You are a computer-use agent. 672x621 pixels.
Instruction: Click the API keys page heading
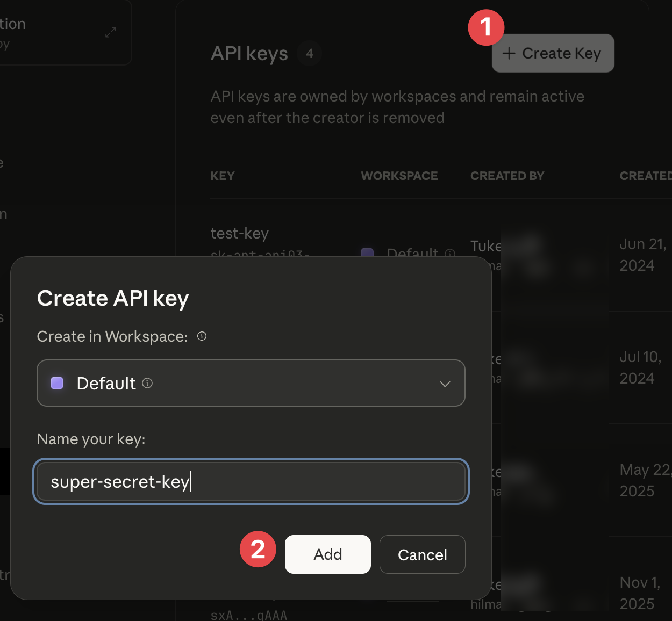pos(249,54)
